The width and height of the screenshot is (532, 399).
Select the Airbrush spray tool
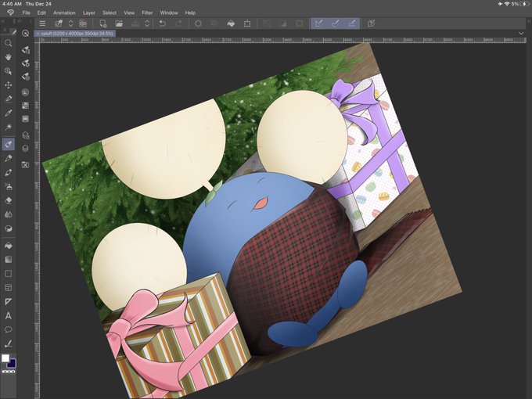[x=9, y=186]
